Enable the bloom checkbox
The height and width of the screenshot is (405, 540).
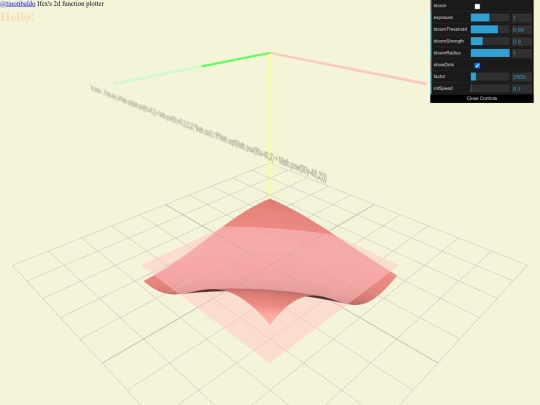[477, 6]
